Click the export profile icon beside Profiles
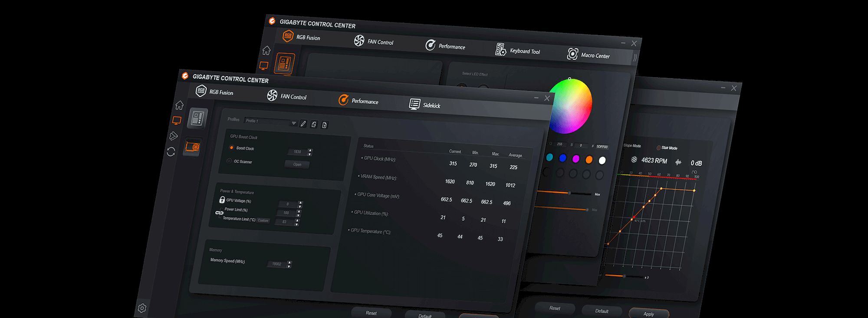The image size is (868, 318). click(324, 125)
